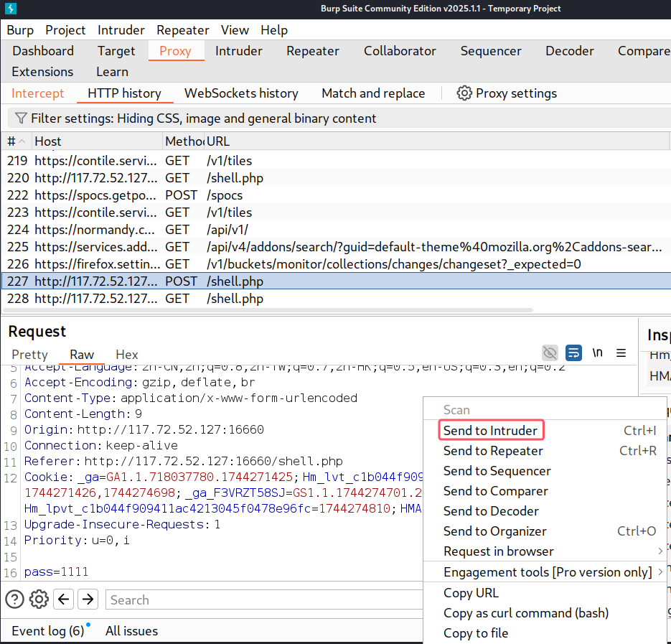Open the Request panel hamburger menu
671x644 pixels.
point(621,353)
